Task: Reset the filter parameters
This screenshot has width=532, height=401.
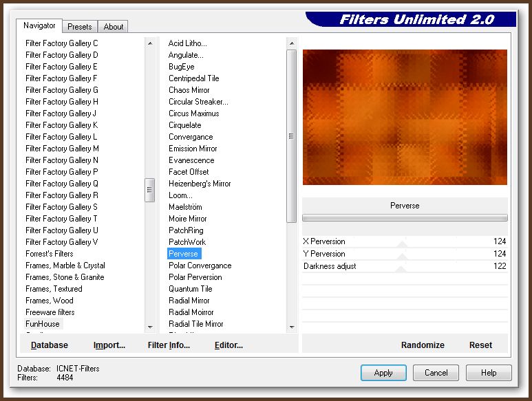Action: 480,345
